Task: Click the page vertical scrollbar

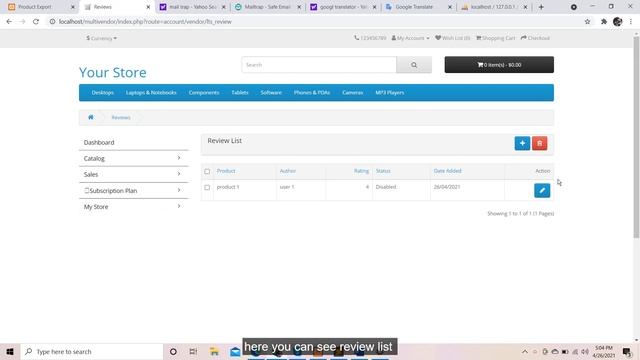Action: [x=636, y=137]
